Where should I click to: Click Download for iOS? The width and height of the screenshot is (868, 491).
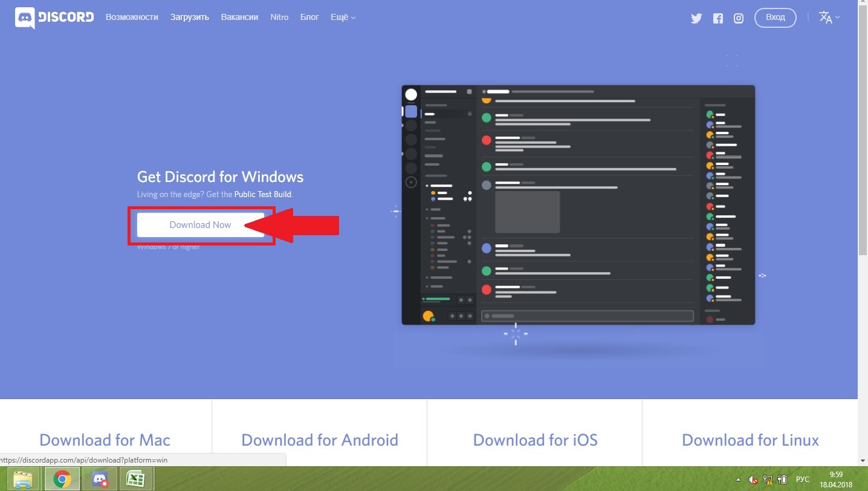coord(536,440)
